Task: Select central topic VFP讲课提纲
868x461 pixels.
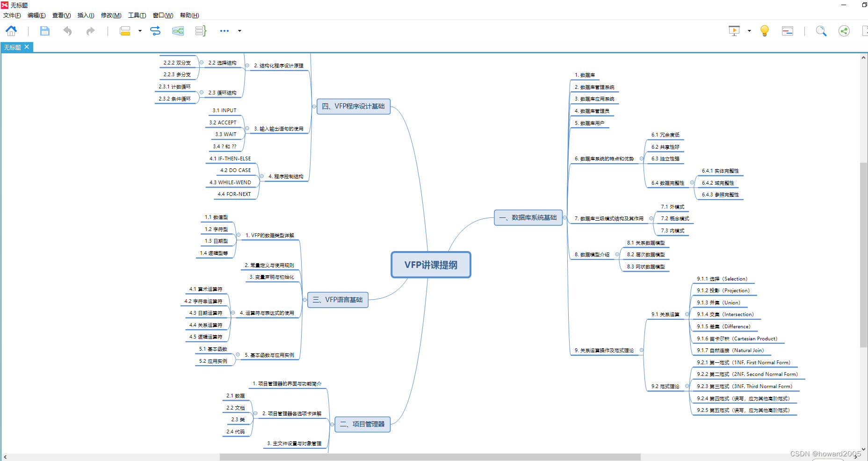Action: click(431, 265)
